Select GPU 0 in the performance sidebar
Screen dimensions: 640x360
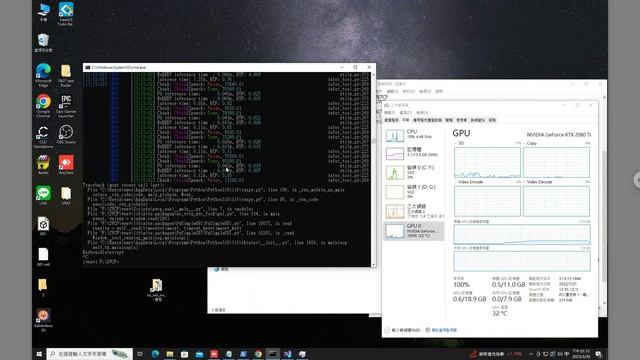[414, 231]
